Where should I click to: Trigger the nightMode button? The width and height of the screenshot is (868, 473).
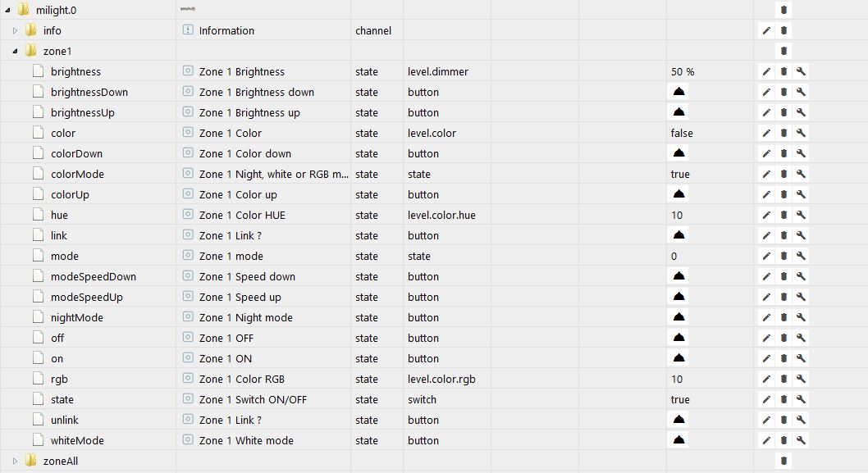tap(678, 317)
